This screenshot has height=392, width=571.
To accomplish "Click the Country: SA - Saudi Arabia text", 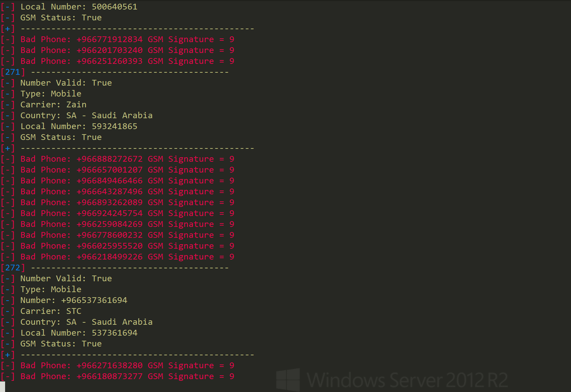I will [x=86, y=115].
